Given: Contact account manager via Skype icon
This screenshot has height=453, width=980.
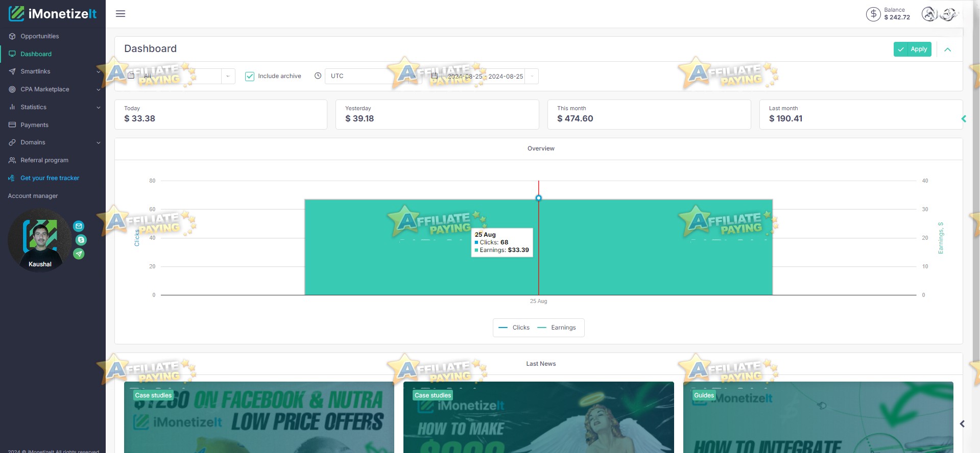Looking at the screenshot, I should [x=81, y=240].
